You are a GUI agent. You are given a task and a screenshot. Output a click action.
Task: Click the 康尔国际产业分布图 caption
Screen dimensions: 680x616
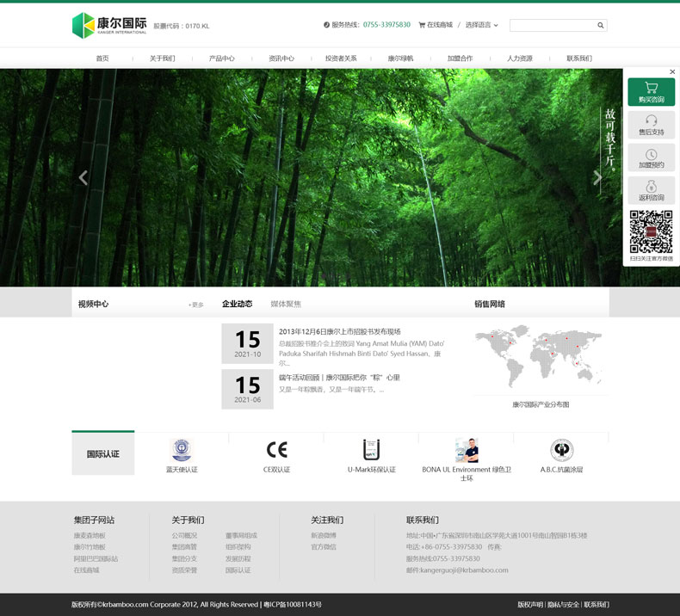coord(541,404)
